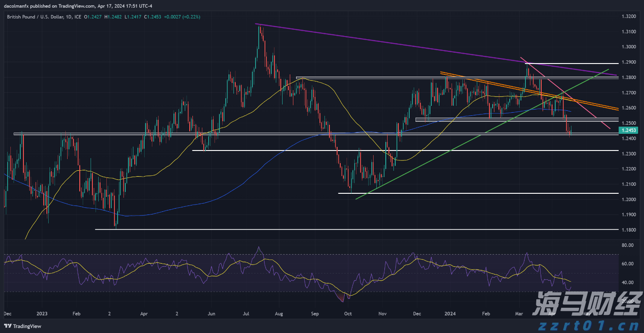Select the 2023 label on the time axis
The image size is (644, 333).
[42, 313]
